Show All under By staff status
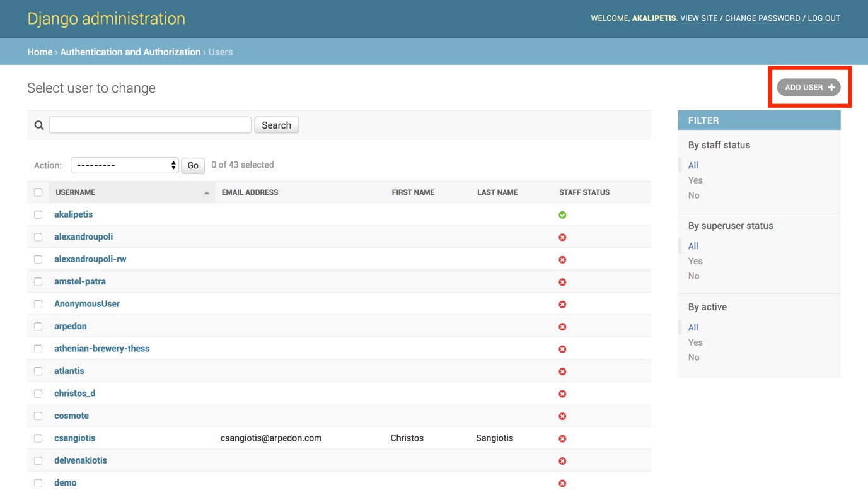The height and width of the screenshot is (490, 868). coord(693,165)
